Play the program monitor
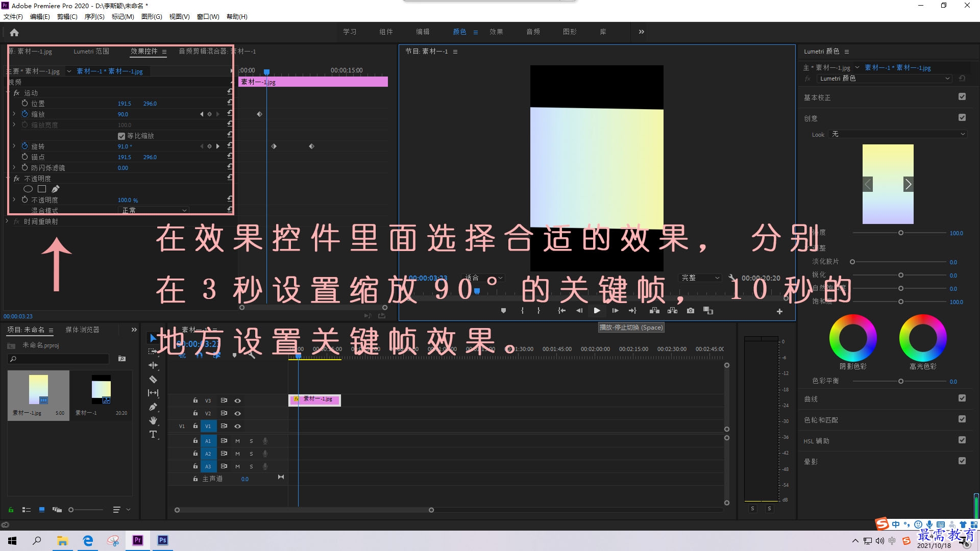 coord(597,311)
